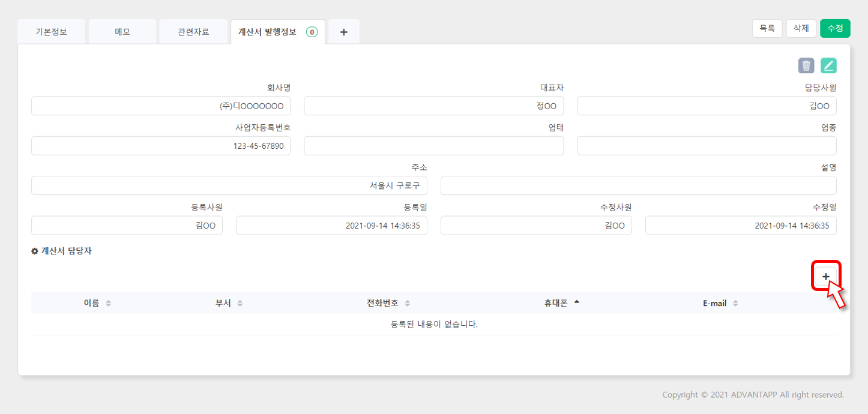Click the green 수정 button
Viewport: 868px width, 414px height.
(x=836, y=28)
